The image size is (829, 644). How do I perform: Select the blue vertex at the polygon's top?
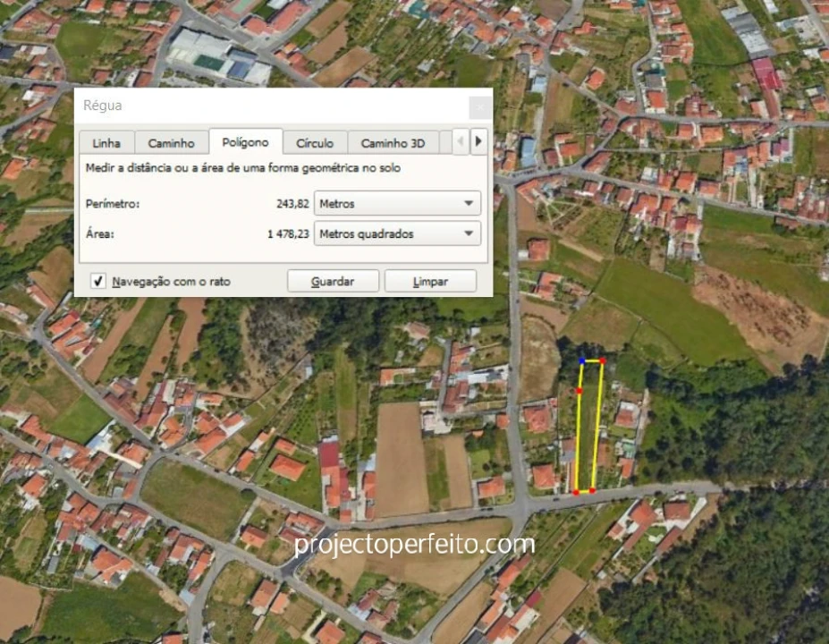(581, 360)
